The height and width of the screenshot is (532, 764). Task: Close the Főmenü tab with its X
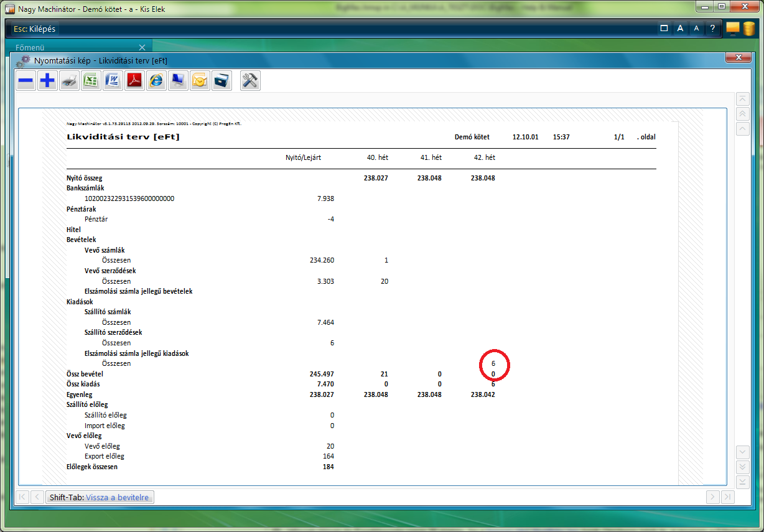pyautogui.click(x=142, y=47)
